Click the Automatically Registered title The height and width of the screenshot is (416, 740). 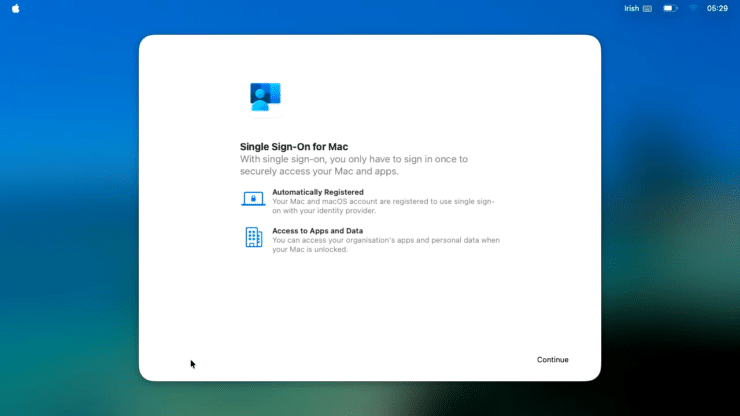pos(318,192)
